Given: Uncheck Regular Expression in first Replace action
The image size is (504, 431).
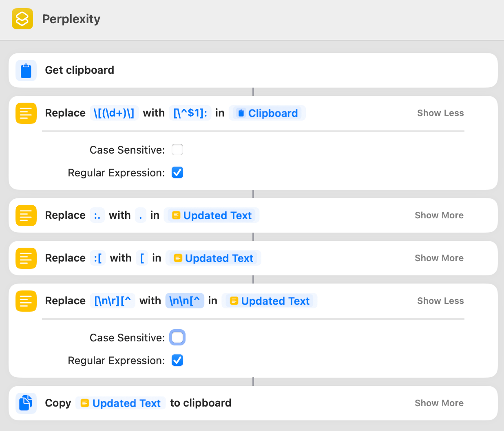Looking at the screenshot, I should point(177,172).
